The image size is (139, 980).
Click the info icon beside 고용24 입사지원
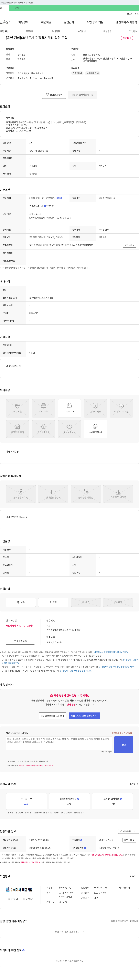pyautogui.click(x=121, y=799)
